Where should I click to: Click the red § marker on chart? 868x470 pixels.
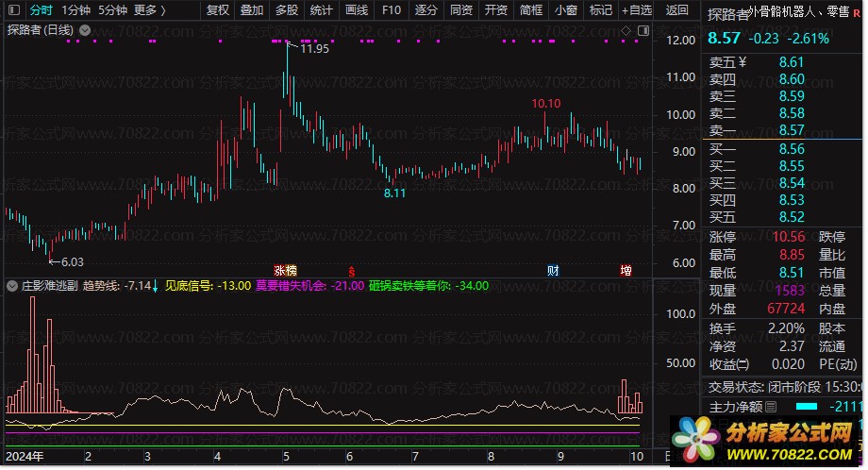click(351, 270)
